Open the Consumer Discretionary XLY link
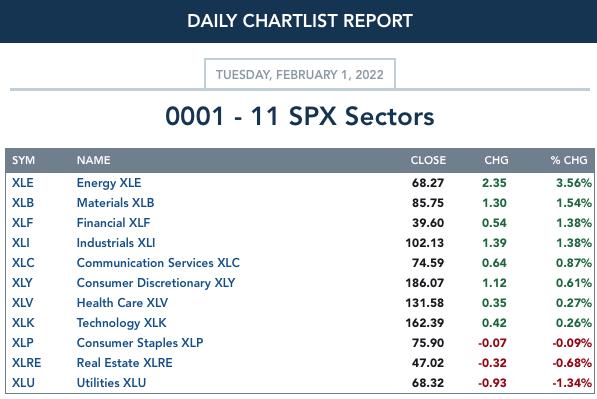This screenshot has width=597, height=399. (156, 283)
